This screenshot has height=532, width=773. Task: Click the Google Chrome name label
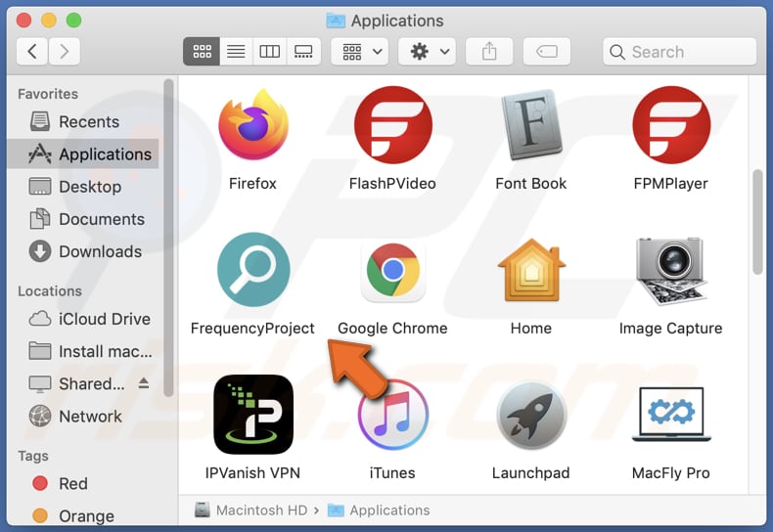click(392, 328)
